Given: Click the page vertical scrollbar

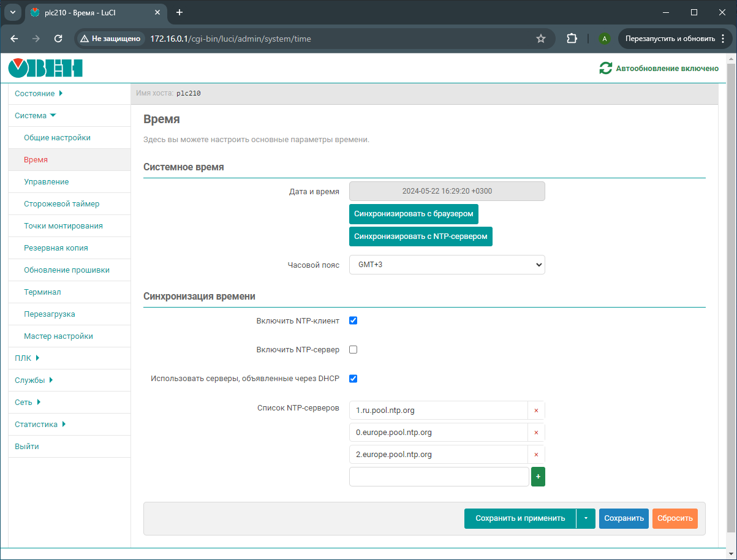Looking at the screenshot, I should coord(730,294).
